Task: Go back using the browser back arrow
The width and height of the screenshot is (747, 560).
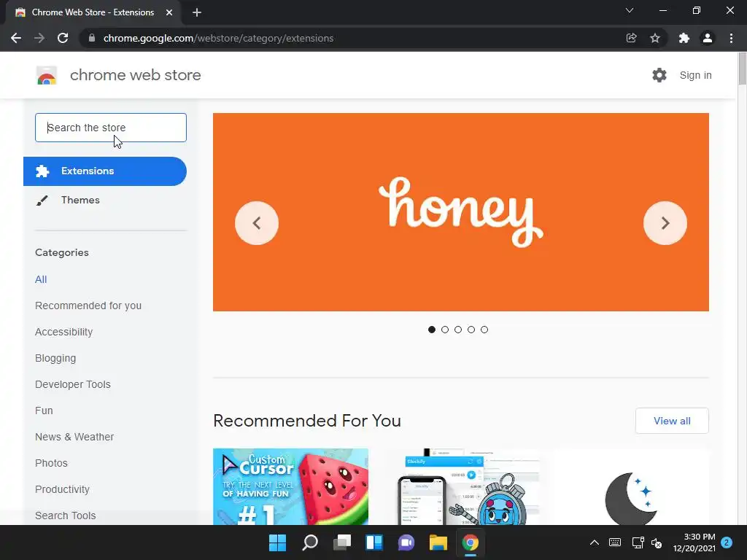Action: (x=16, y=38)
